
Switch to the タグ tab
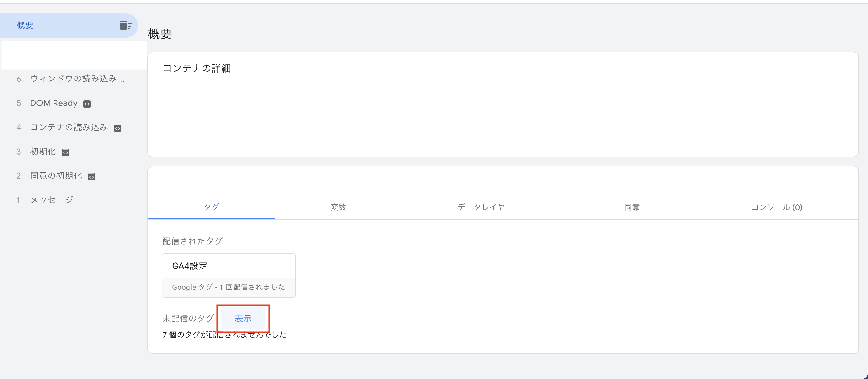point(211,207)
